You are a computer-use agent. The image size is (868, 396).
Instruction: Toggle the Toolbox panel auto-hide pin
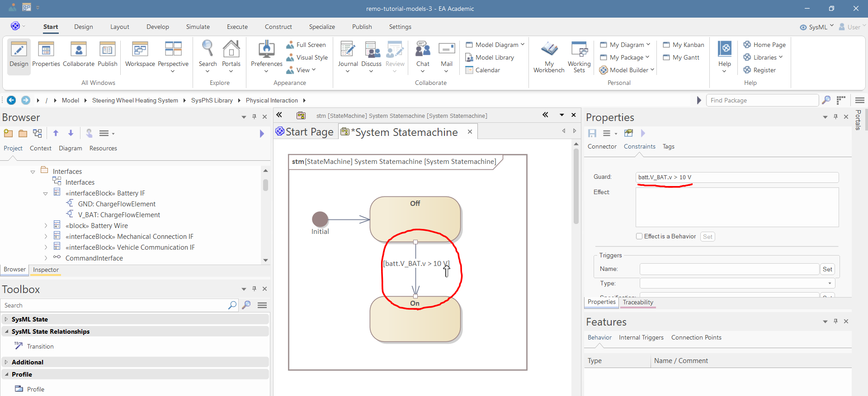(254, 289)
